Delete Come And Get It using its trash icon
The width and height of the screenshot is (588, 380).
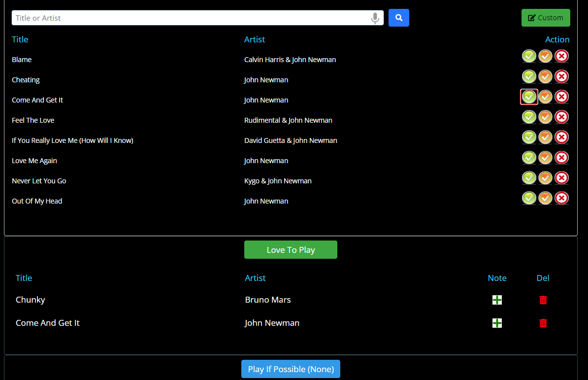543,323
